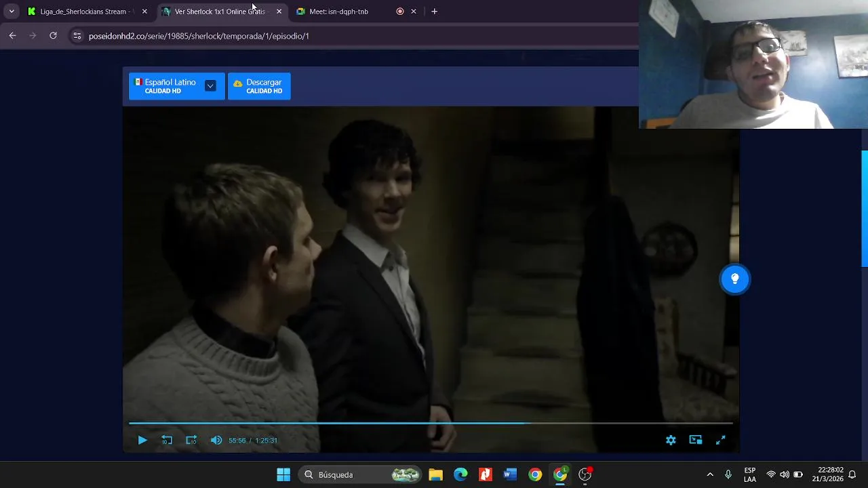Viewport: 868px width, 488px height.
Task: Skip forward 10 seconds in video
Action: pos(191,440)
